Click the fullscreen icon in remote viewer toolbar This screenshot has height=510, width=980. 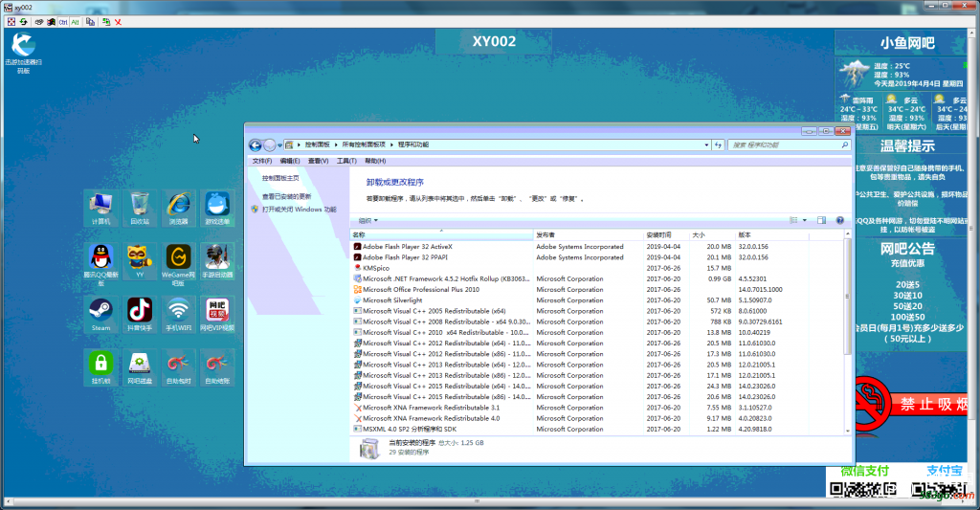11,22
